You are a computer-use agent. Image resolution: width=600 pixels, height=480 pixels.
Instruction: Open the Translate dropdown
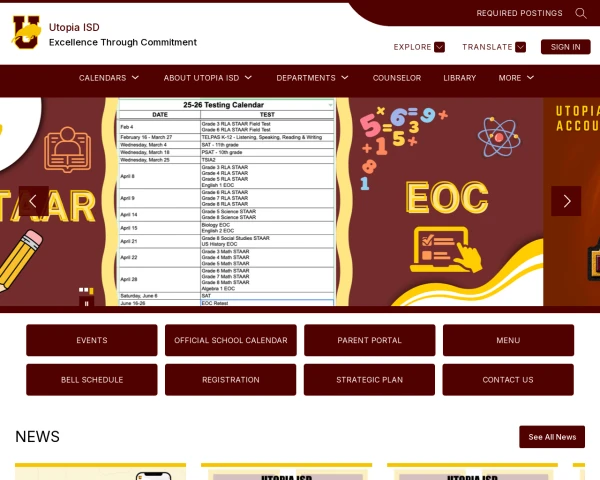[x=494, y=47]
